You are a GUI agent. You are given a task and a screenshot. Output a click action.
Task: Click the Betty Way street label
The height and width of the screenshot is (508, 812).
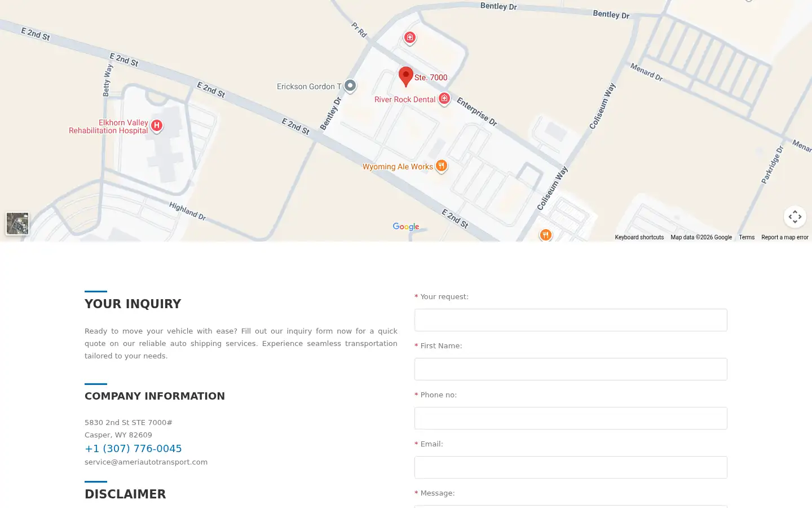pos(107,80)
